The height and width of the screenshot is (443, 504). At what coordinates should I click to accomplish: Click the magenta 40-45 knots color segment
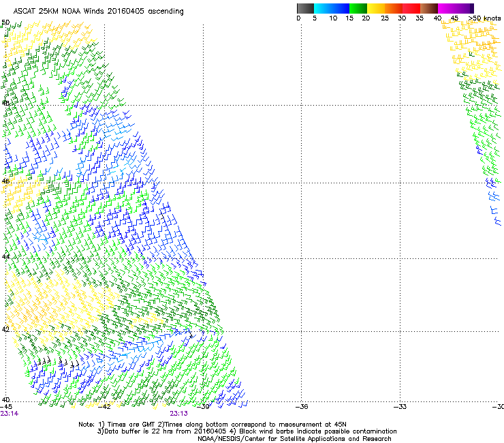click(447, 8)
